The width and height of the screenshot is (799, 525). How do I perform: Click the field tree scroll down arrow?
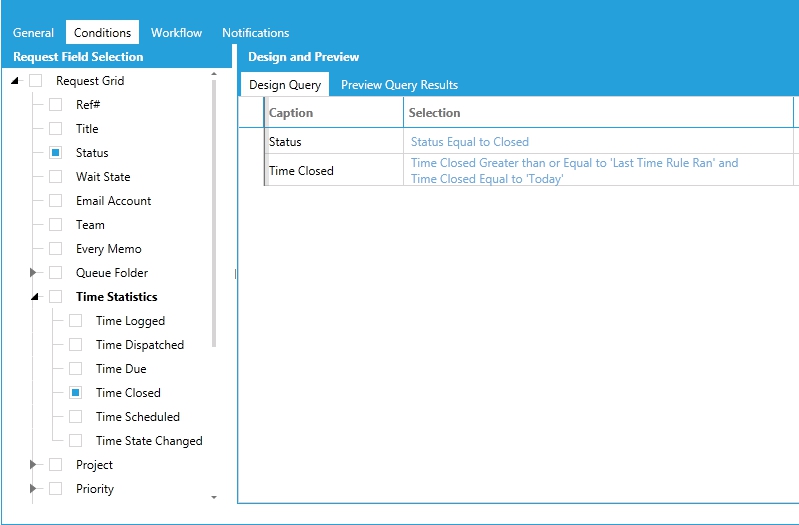point(214,497)
